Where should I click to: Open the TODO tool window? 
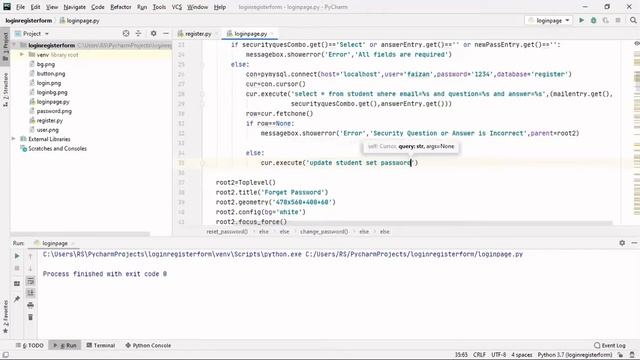(29, 345)
